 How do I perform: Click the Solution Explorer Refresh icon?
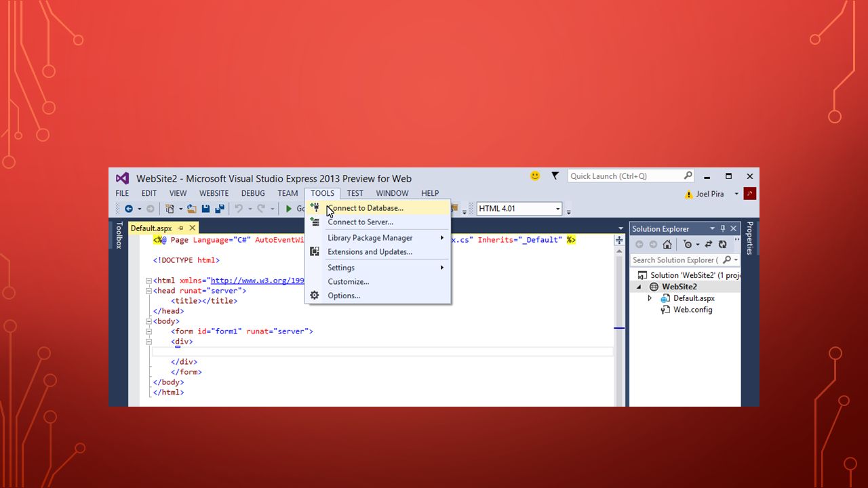click(x=723, y=245)
